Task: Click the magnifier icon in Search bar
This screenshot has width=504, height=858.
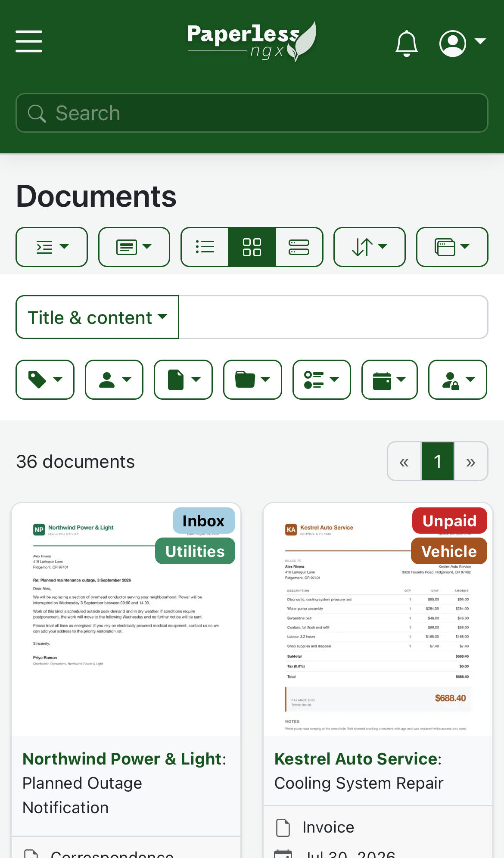Action: pos(37,113)
